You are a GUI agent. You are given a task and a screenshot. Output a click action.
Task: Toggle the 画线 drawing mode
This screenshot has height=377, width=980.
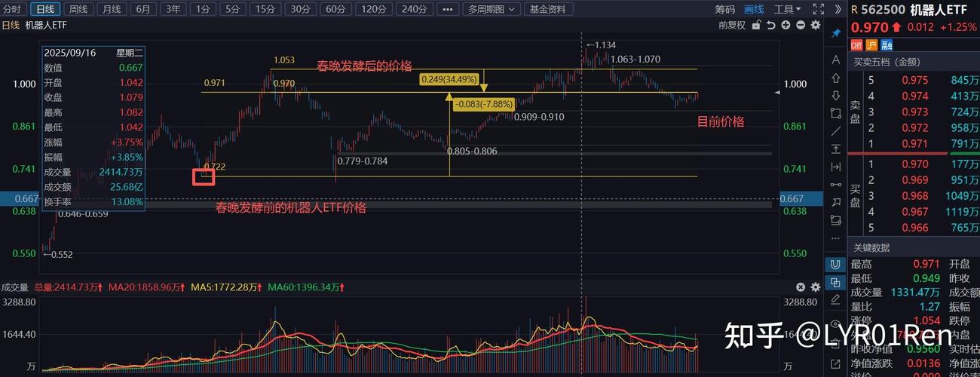[754, 9]
